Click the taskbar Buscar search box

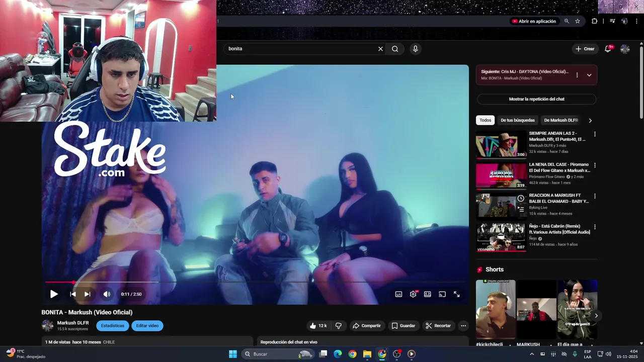click(x=278, y=354)
